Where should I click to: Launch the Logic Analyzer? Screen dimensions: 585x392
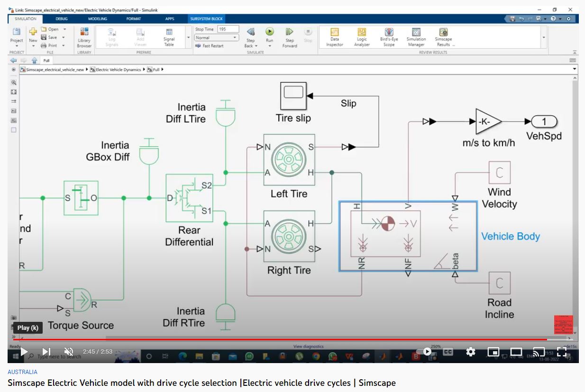362,36
